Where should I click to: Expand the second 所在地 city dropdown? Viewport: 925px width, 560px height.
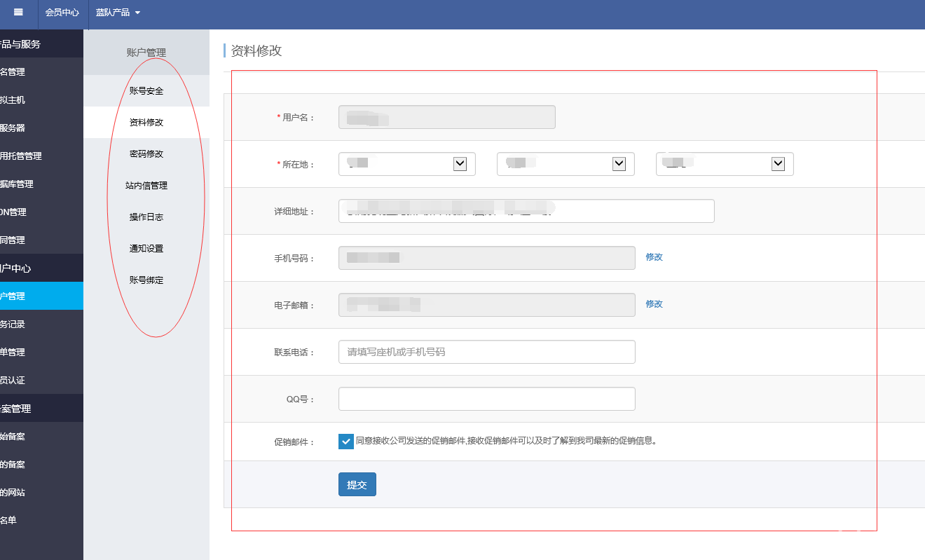tap(565, 164)
